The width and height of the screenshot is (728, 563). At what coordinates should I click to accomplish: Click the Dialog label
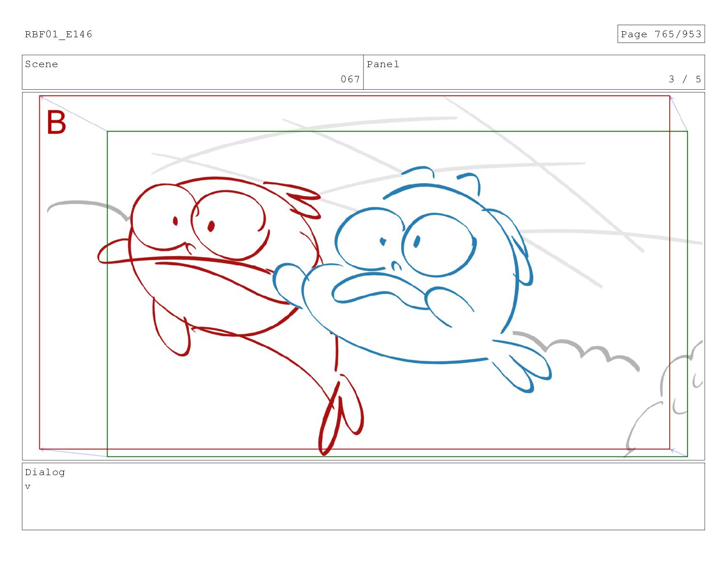click(x=45, y=472)
